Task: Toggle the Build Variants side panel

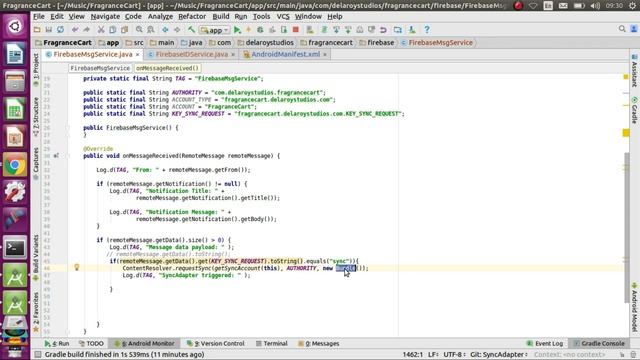Action: pos(36,258)
